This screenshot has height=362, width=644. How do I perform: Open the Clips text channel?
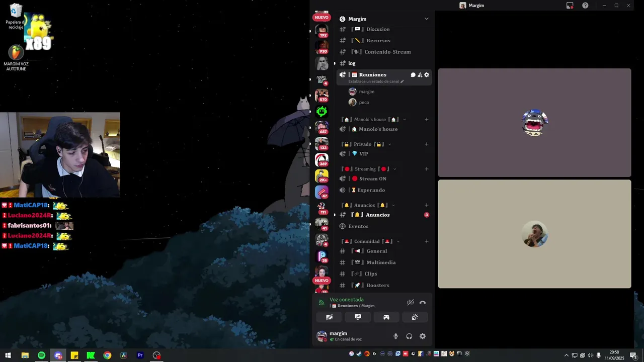tap(384, 274)
